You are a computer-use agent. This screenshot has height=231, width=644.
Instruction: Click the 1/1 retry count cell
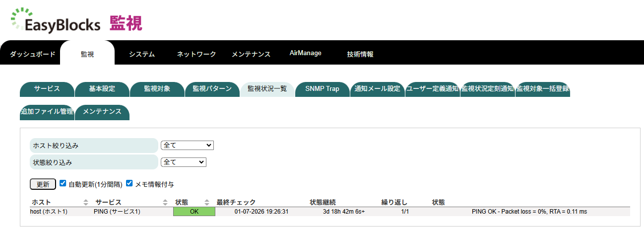point(405,212)
